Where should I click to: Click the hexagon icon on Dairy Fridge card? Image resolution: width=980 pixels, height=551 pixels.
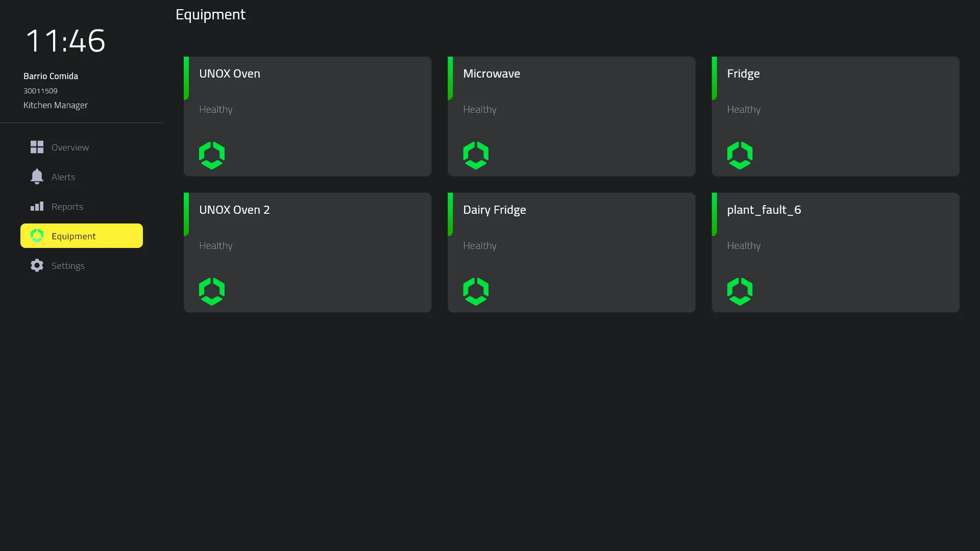pyautogui.click(x=475, y=291)
